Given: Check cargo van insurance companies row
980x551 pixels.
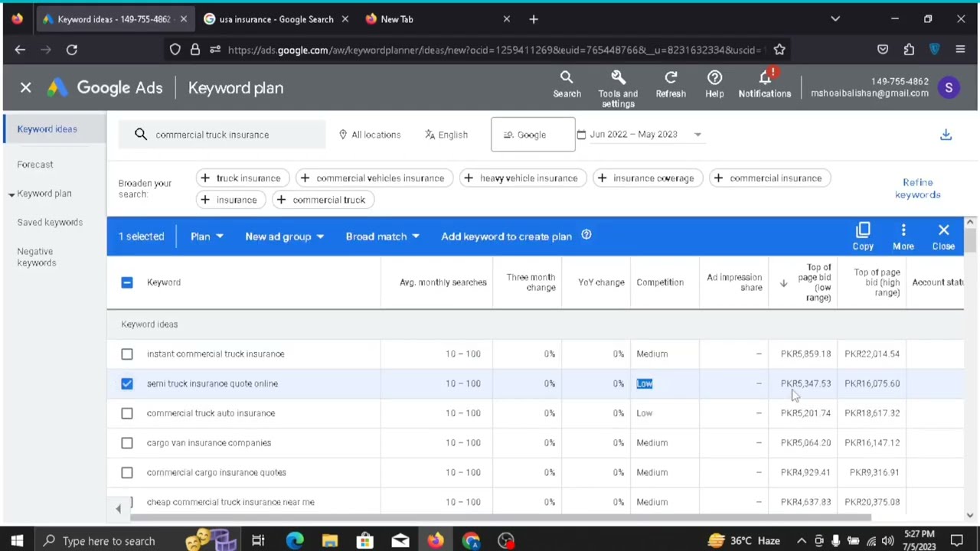Looking at the screenshot, I should (127, 442).
